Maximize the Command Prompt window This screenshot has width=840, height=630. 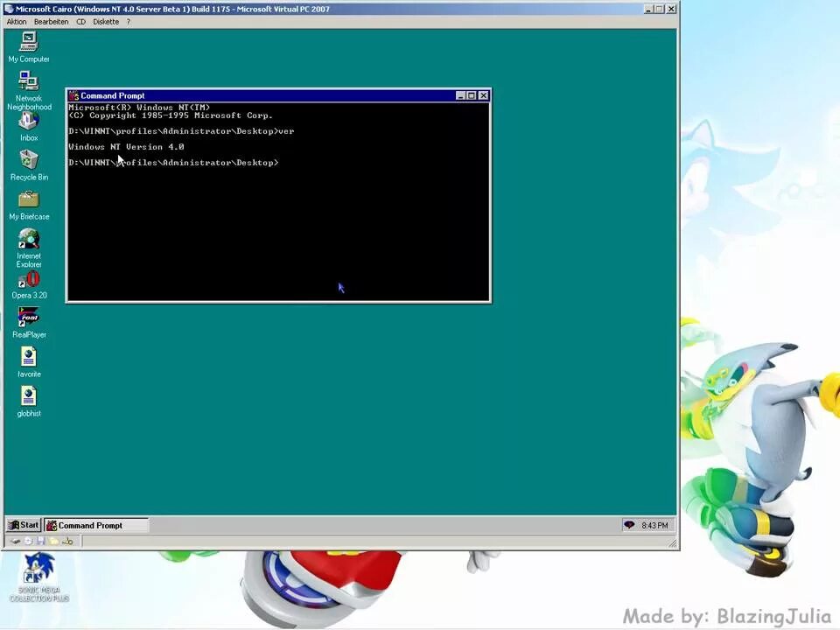tap(472, 96)
